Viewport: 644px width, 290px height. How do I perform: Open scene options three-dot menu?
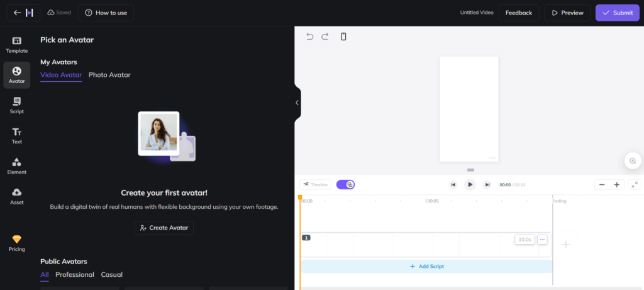coord(542,240)
